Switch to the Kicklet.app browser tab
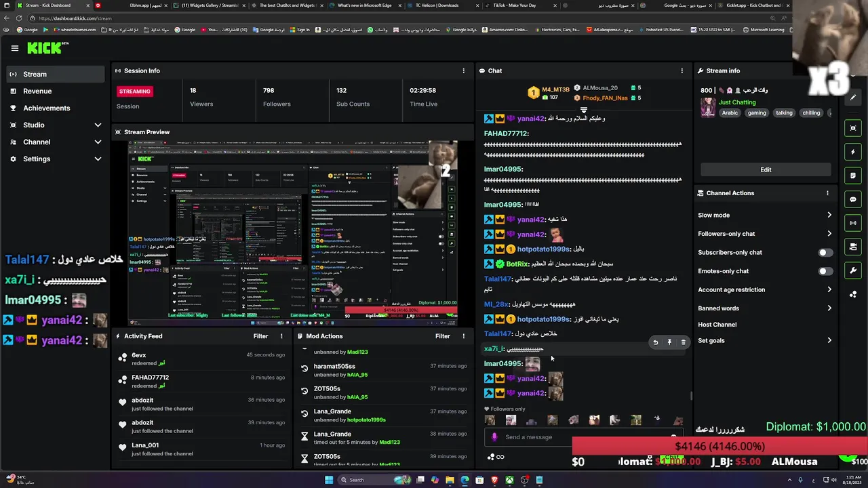This screenshot has width=868, height=488. pos(753,5)
